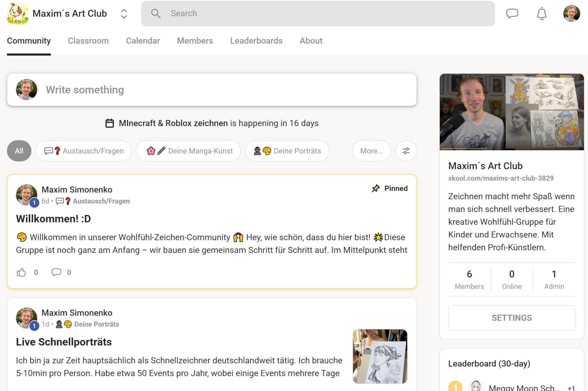This screenshot has width=588, height=391.
Task: Open Maxim Simonenko name on Live Schnellporträts post
Action: 77,313
